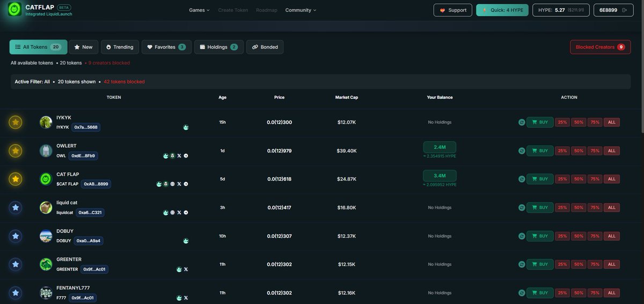Viewport: 644px width, 304px height.
Task: Buy the IYKYK token
Action: [x=540, y=122]
